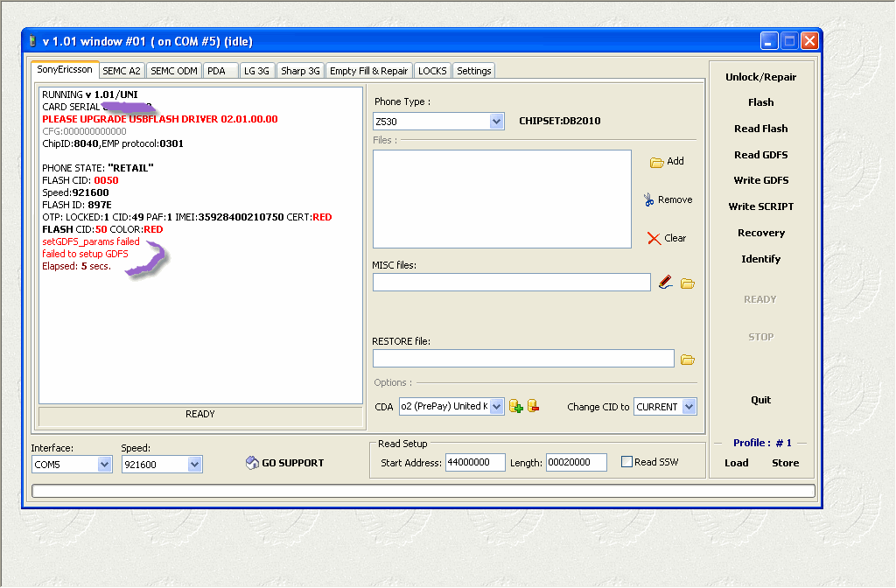Click the GO SUPPORT label
Image resolution: width=896 pixels, height=588 pixels.
(292, 463)
